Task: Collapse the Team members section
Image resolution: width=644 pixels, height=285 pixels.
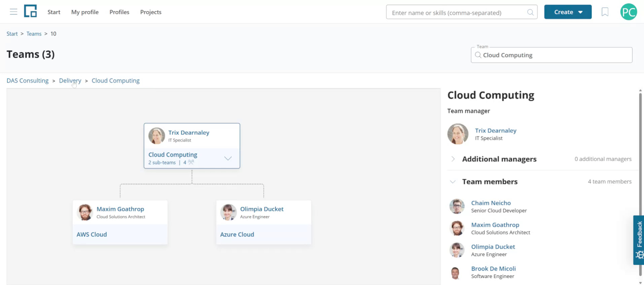Action: click(453, 182)
